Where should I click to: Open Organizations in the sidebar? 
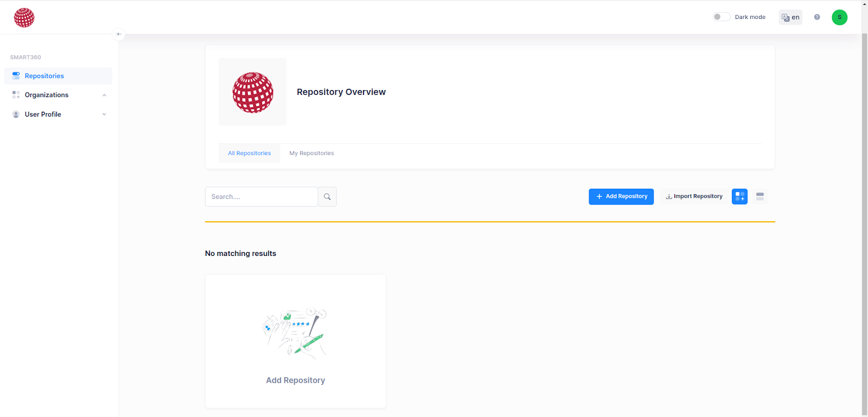(x=58, y=95)
